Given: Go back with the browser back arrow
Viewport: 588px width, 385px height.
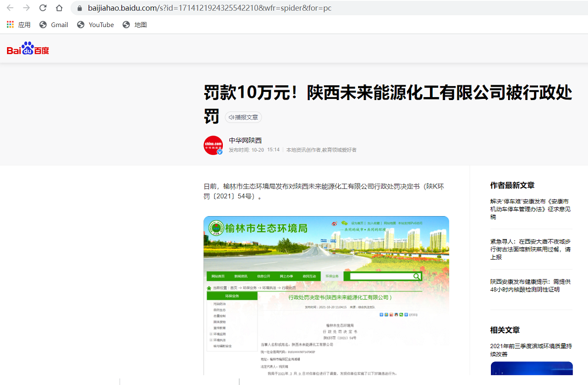Looking at the screenshot, I should [10, 8].
